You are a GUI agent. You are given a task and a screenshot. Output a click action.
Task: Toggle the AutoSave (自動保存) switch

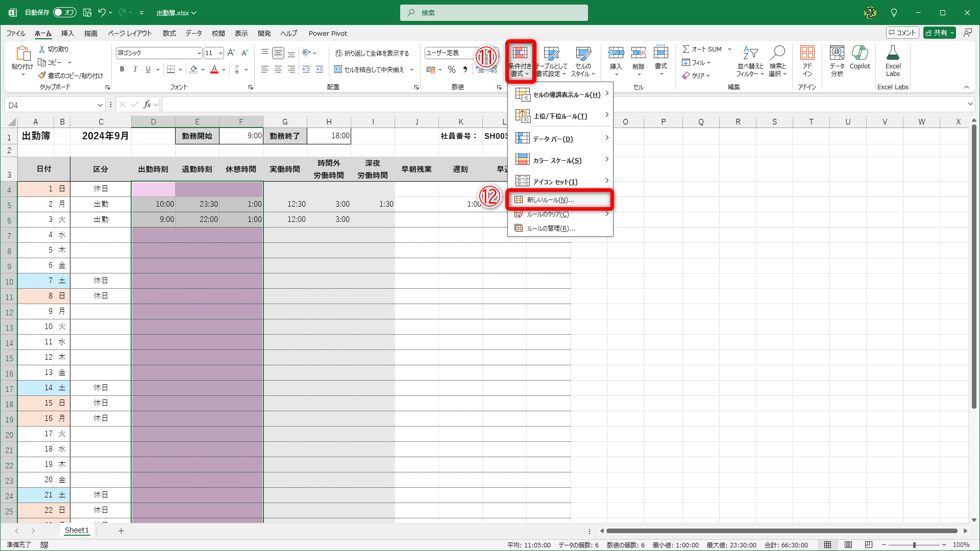[64, 12]
